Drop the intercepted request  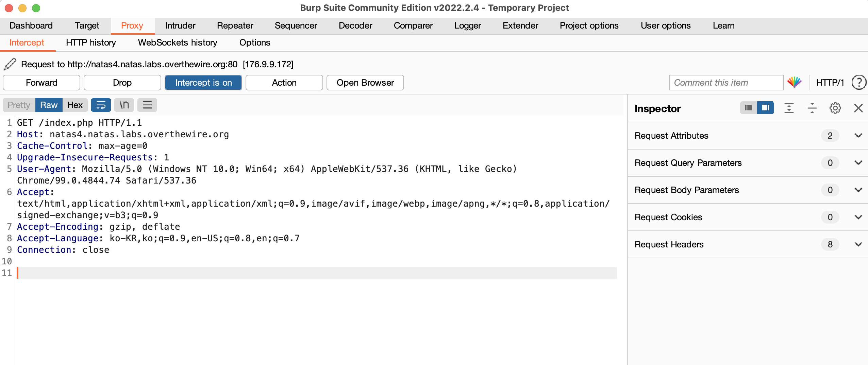[x=122, y=83]
